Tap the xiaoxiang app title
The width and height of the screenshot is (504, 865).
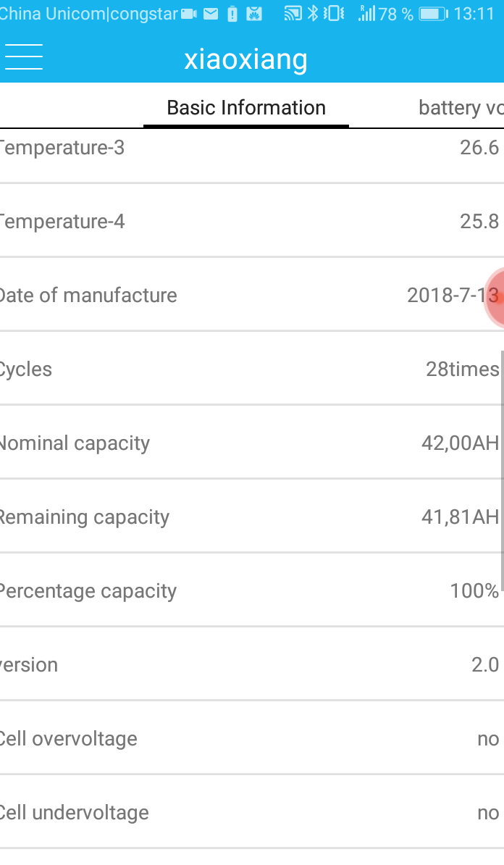click(x=245, y=59)
